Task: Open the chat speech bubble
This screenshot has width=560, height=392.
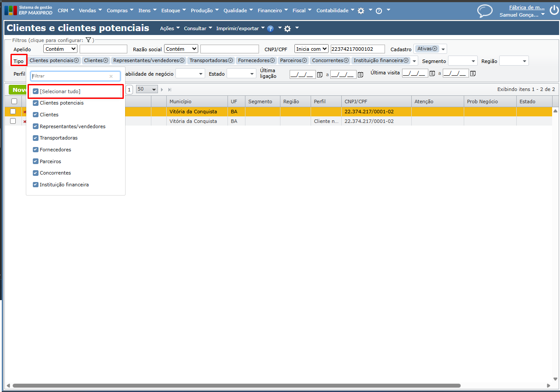Action: pos(485,11)
